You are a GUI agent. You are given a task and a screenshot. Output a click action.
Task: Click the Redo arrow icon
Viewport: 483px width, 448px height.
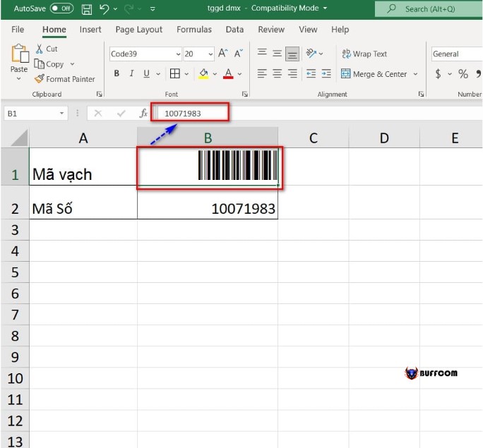(x=129, y=8)
